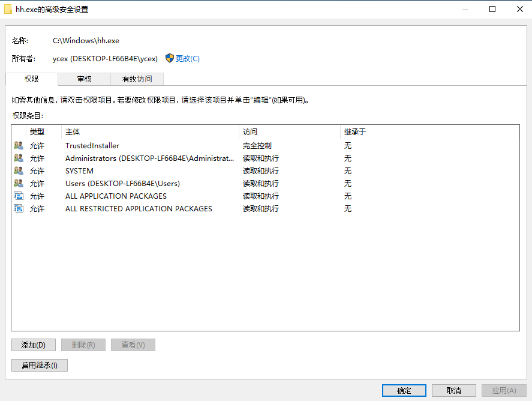Click the user group icon for Administrators entry
This screenshot has height=401, width=532.
[19, 158]
